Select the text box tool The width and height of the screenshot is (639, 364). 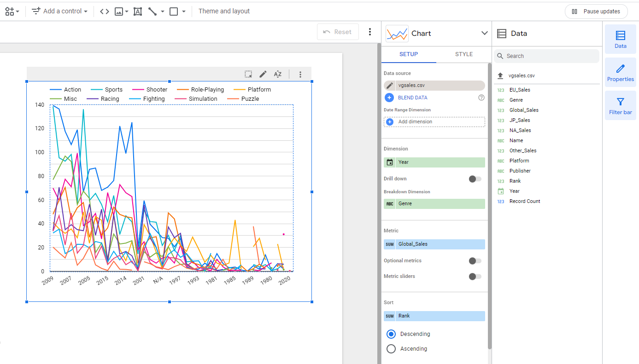coord(137,12)
